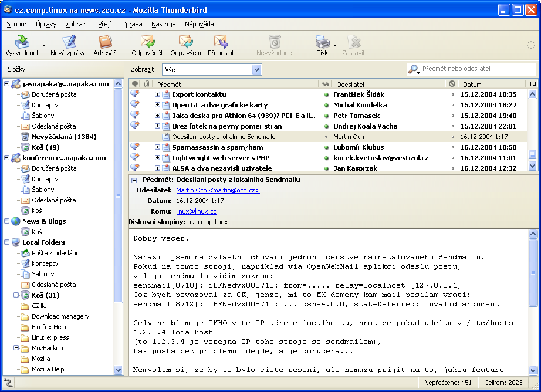Expand the MozBackup folder
The height and width of the screenshot is (392, 541).
[x=16, y=348]
